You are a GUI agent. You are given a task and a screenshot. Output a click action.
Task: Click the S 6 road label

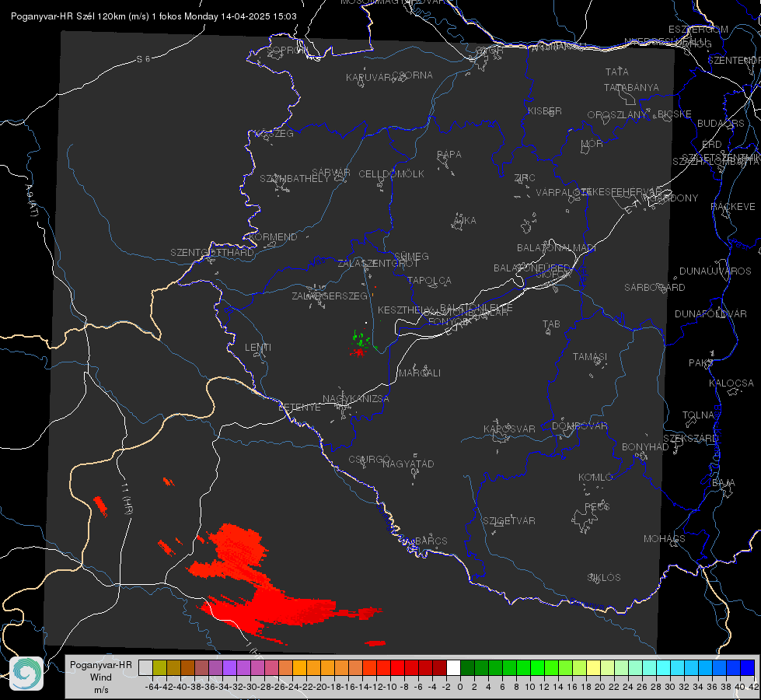[144, 59]
